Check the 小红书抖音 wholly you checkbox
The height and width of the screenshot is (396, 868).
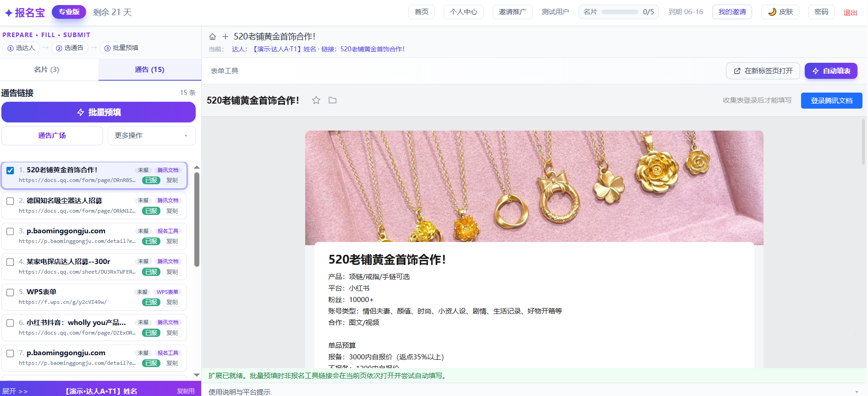[x=10, y=323]
